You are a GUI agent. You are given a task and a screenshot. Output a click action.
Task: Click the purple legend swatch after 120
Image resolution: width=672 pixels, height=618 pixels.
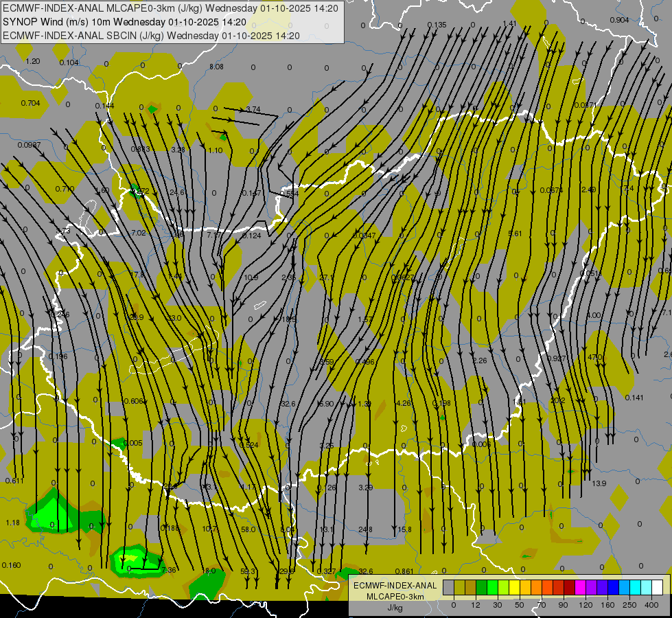pyautogui.click(x=592, y=587)
